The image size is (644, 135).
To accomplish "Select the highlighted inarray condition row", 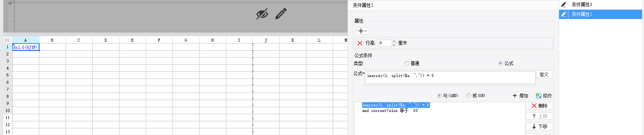I will click(x=396, y=105).
